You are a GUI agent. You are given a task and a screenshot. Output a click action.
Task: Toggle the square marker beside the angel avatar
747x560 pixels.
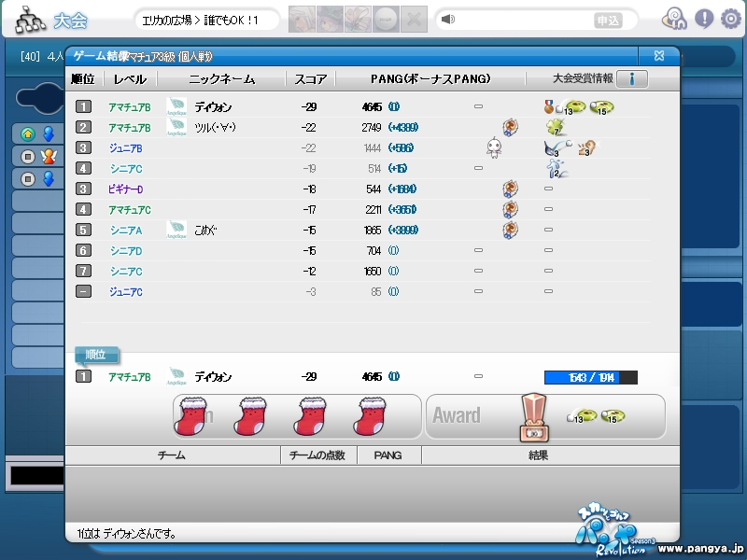(27, 156)
